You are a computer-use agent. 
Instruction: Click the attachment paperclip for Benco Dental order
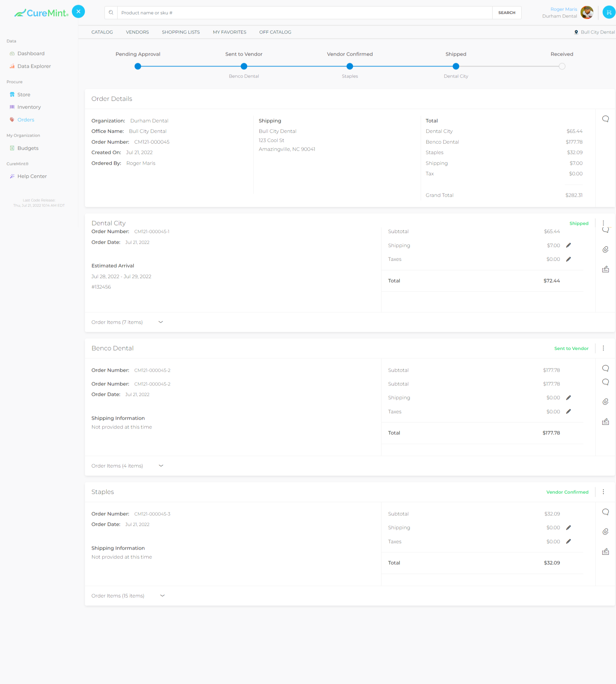point(606,402)
